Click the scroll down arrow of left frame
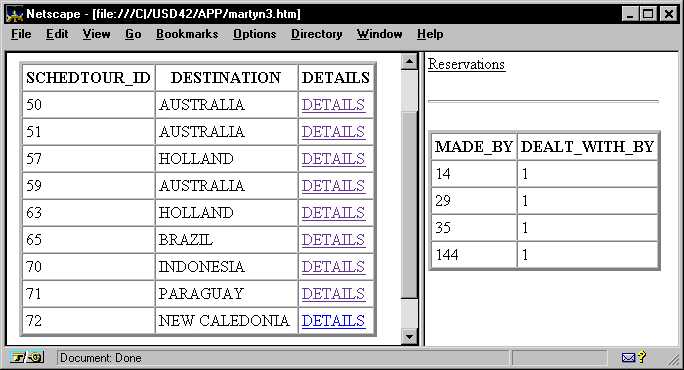Image resolution: width=684 pixels, height=370 pixels. 409,336
